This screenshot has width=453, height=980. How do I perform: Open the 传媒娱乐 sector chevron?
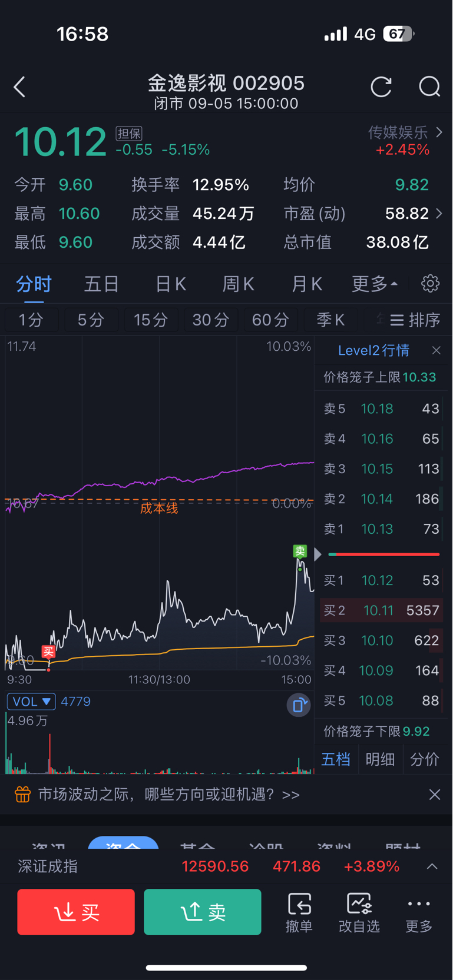439,132
